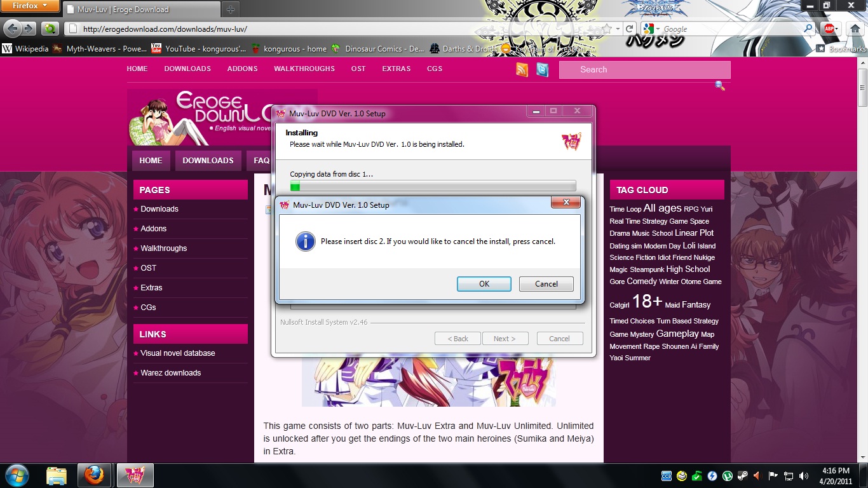Open the Action Center flag icon
The height and width of the screenshot is (488, 868).
click(x=773, y=476)
